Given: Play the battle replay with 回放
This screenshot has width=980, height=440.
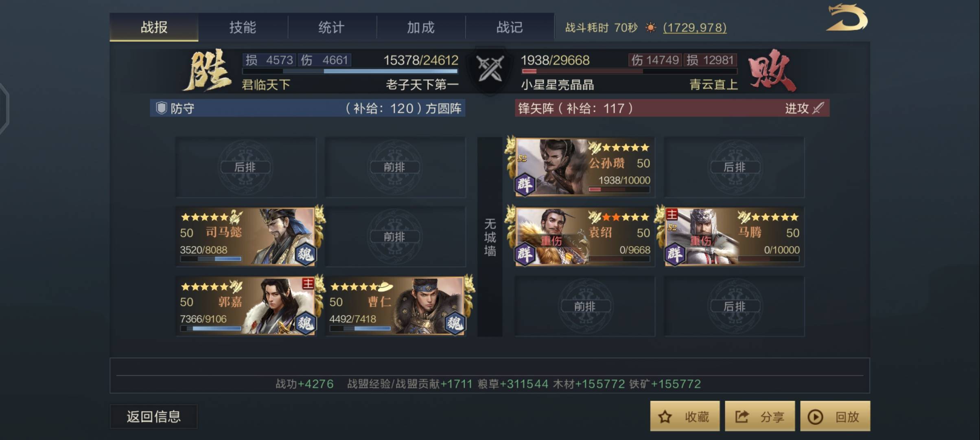Looking at the screenshot, I should point(835,416).
